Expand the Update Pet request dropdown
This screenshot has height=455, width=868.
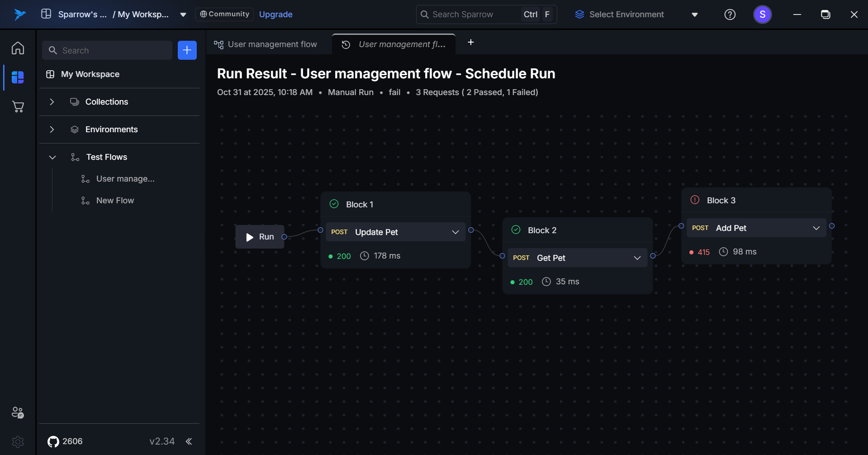[455, 232]
